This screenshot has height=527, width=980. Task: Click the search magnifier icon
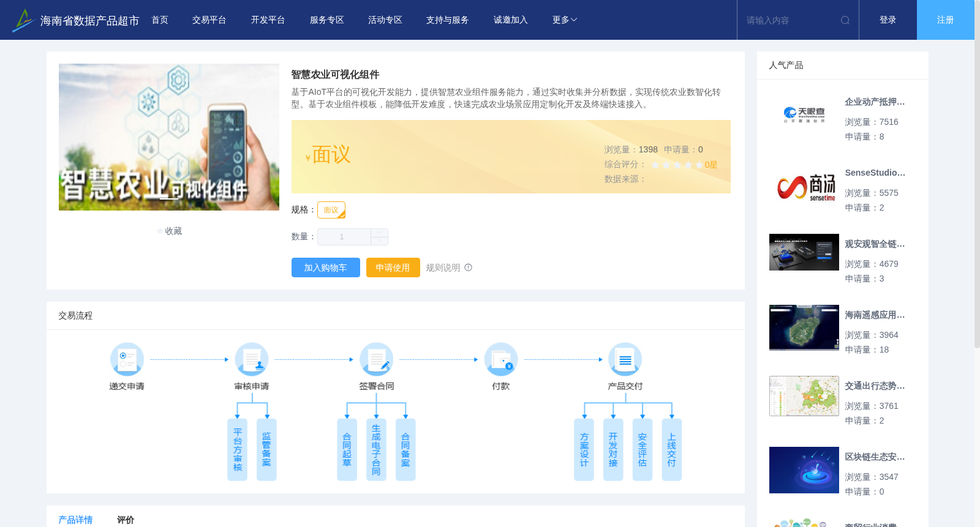845,20
